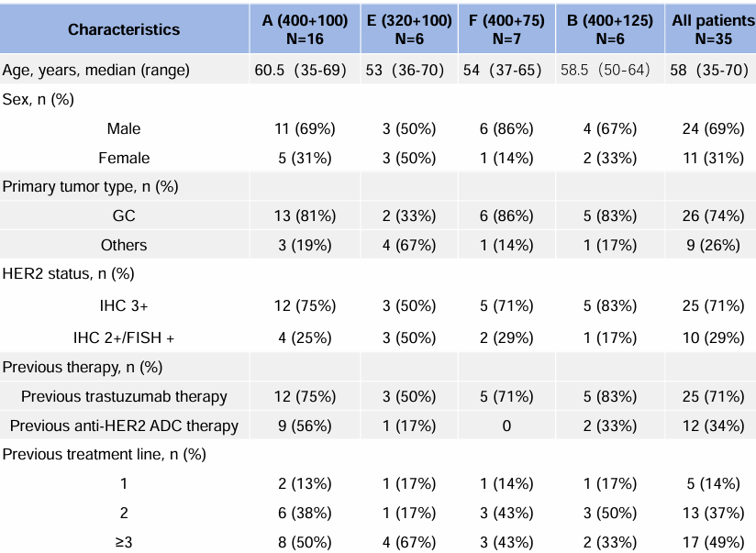Select the A (400+100) N=16 header

pos(305,29)
